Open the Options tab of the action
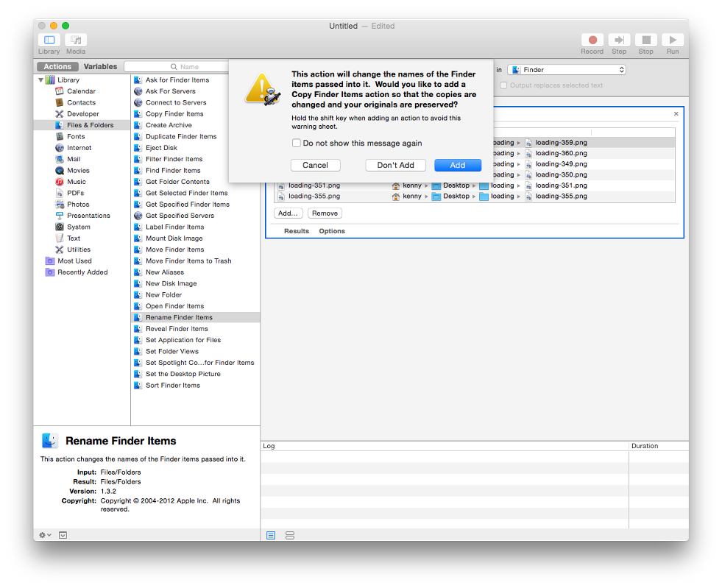 pyautogui.click(x=332, y=231)
